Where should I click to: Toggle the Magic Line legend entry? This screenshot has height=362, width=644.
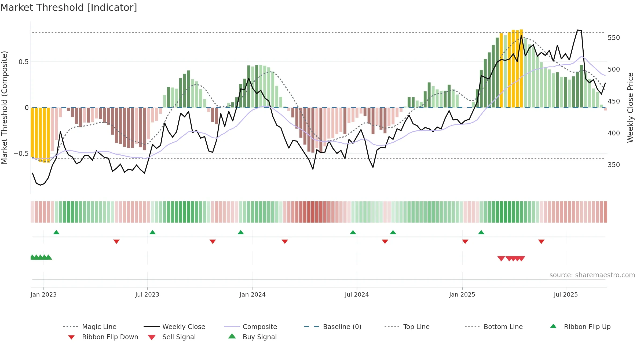tap(90, 327)
